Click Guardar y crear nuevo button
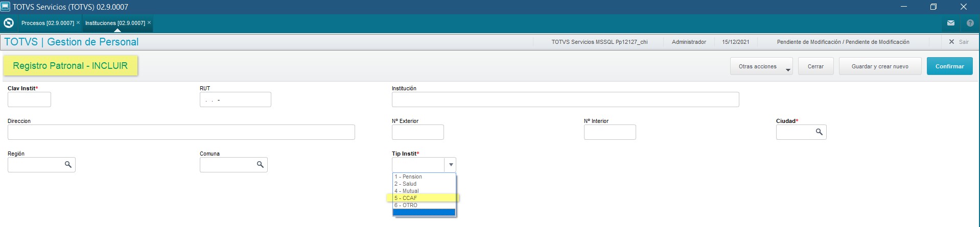Viewport: 980px width, 227px height. tap(880, 66)
